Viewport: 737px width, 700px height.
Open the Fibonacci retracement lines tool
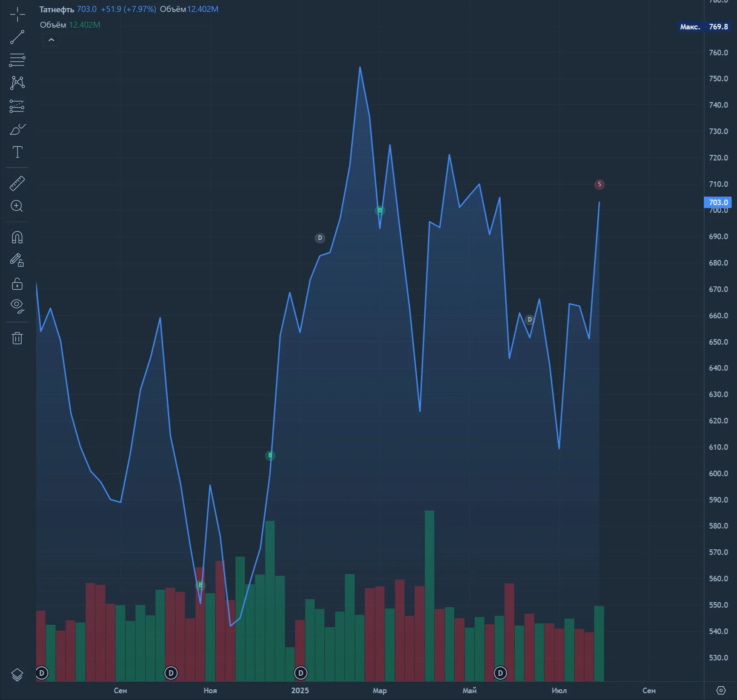click(17, 60)
